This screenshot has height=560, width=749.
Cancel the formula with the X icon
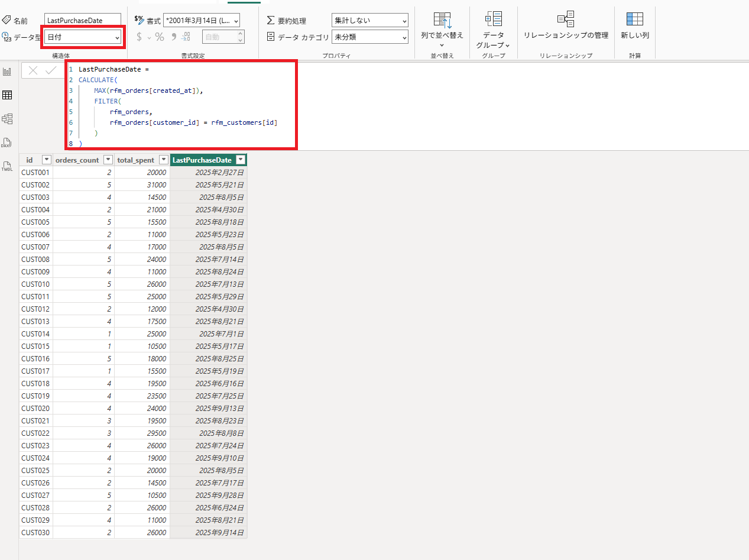point(33,70)
